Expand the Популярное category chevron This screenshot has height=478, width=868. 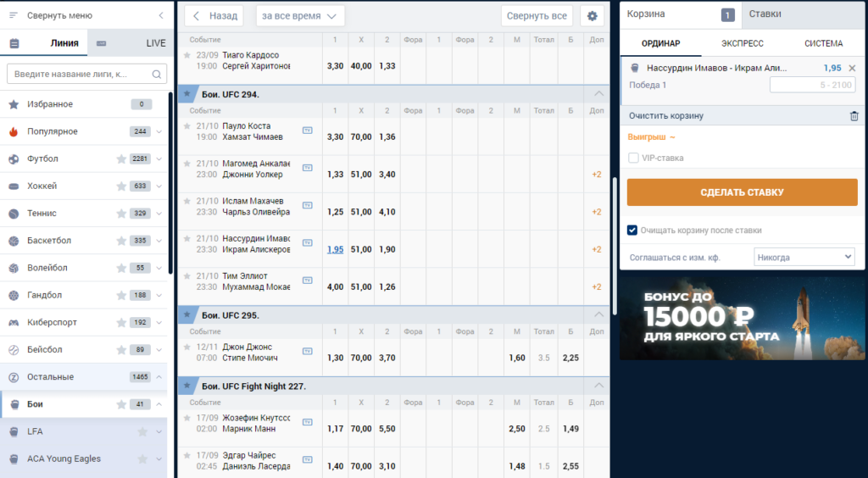tap(159, 131)
